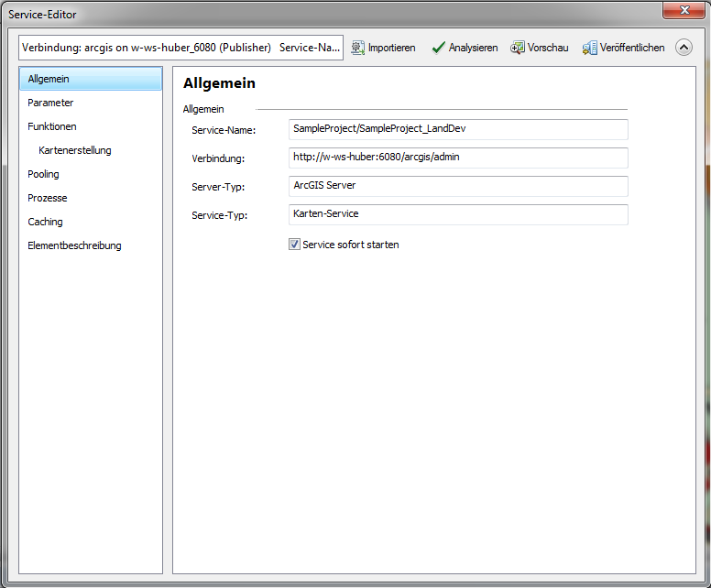Select the Allgemein category in sidebar

[x=49, y=80]
